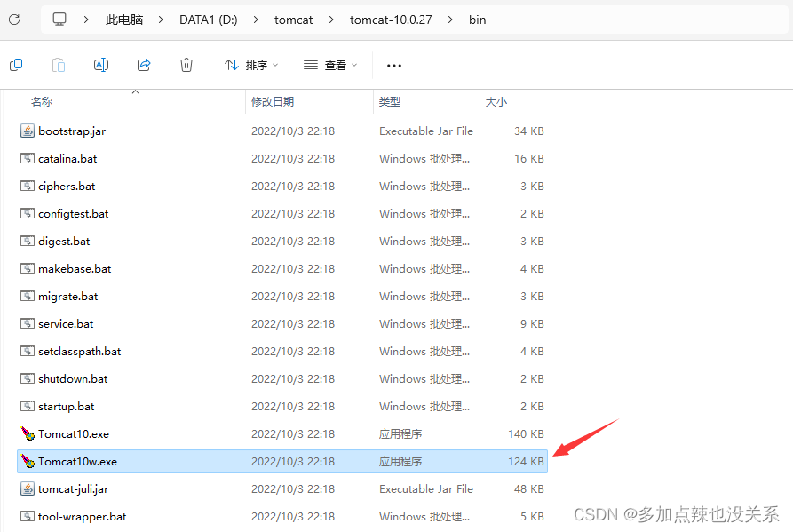Screen dimensions: 793x532
Task: Open the 查看 view dropdown
Action: click(x=330, y=65)
